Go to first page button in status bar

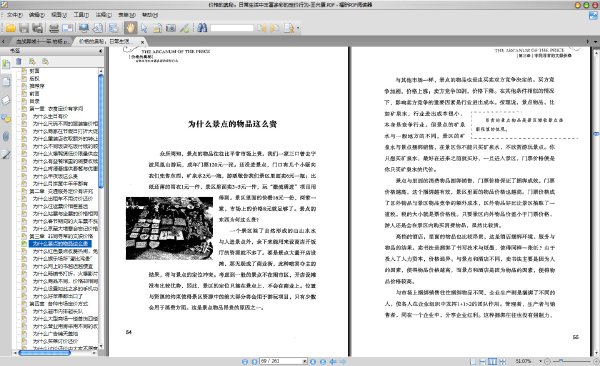pos(245,361)
